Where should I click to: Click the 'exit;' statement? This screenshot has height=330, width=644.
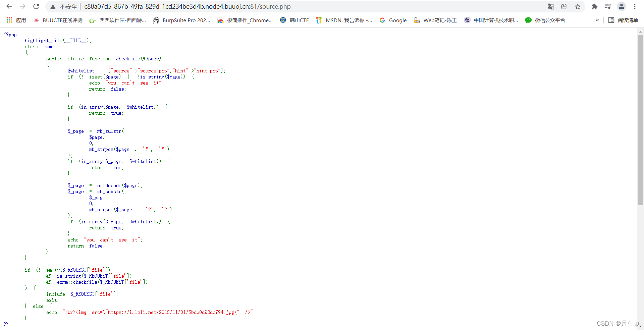point(53,300)
